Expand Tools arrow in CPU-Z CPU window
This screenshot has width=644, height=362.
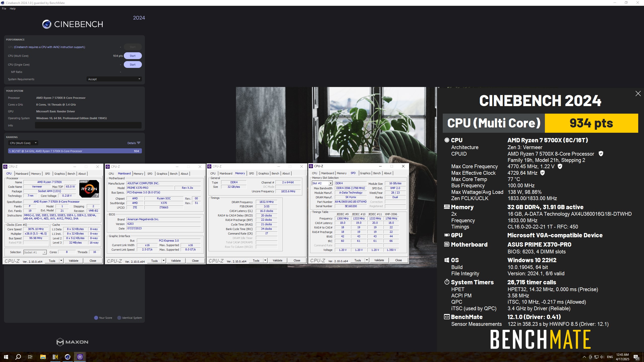point(61,261)
